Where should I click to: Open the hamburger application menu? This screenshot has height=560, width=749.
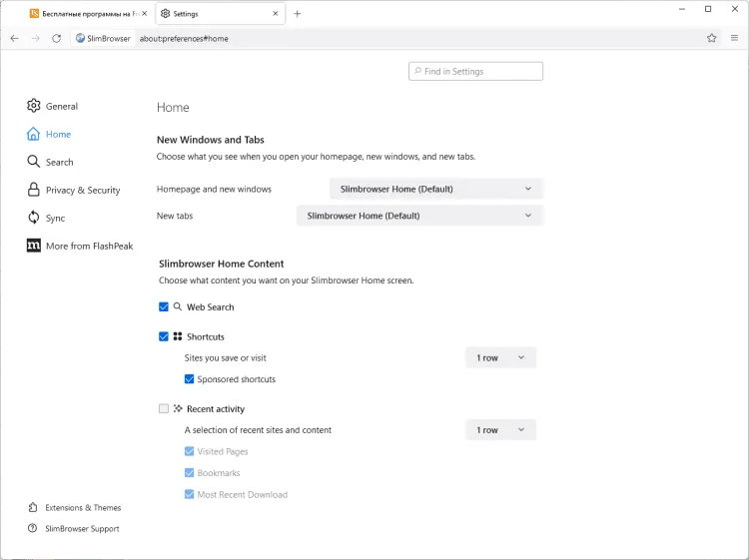tap(735, 38)
